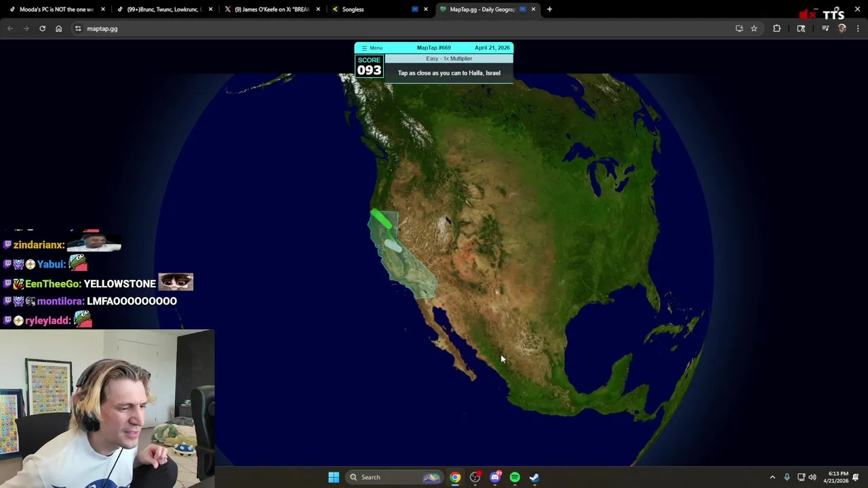
Task: Close the James O'Keefe on X tab
Action: (317, 9)
